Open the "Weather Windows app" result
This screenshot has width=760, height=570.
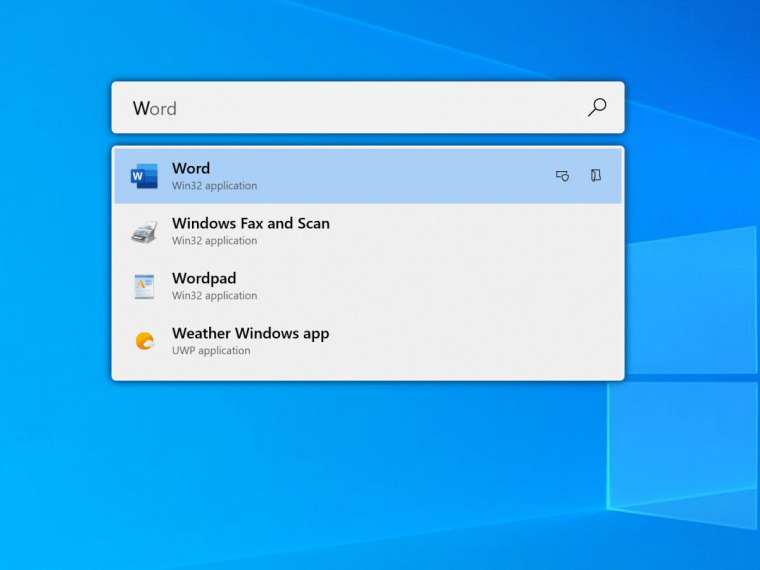pyautogui.click(x=368, y=341)
